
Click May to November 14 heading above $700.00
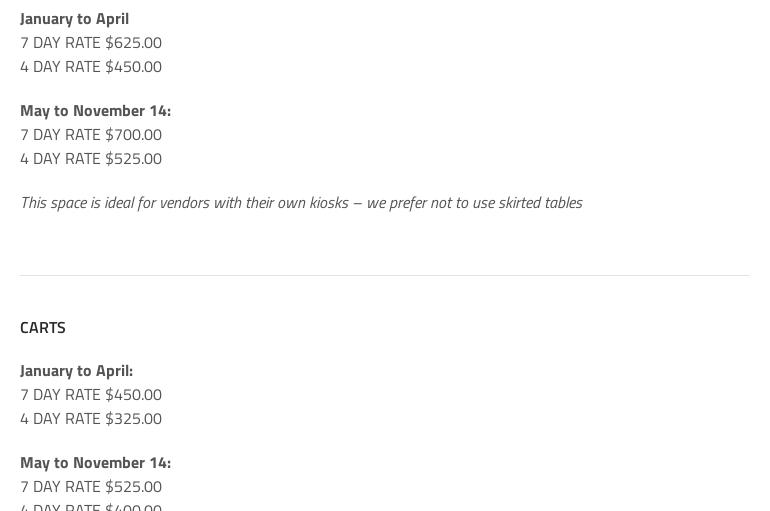95,111
